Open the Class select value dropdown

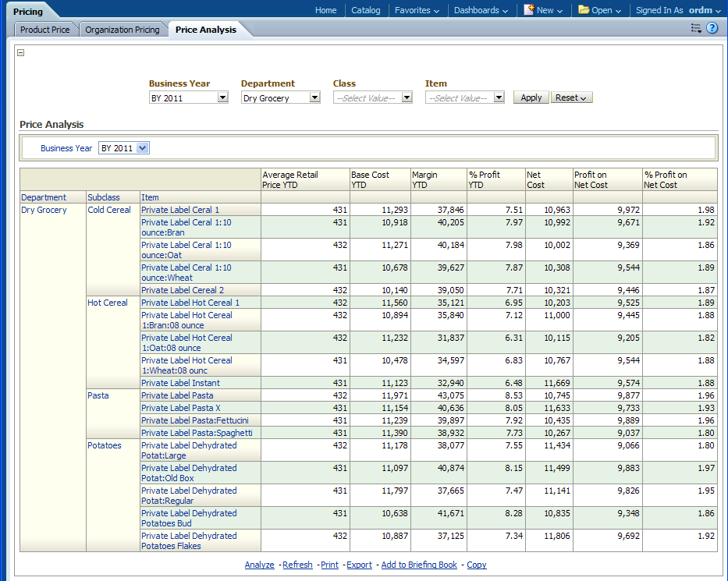407,97
